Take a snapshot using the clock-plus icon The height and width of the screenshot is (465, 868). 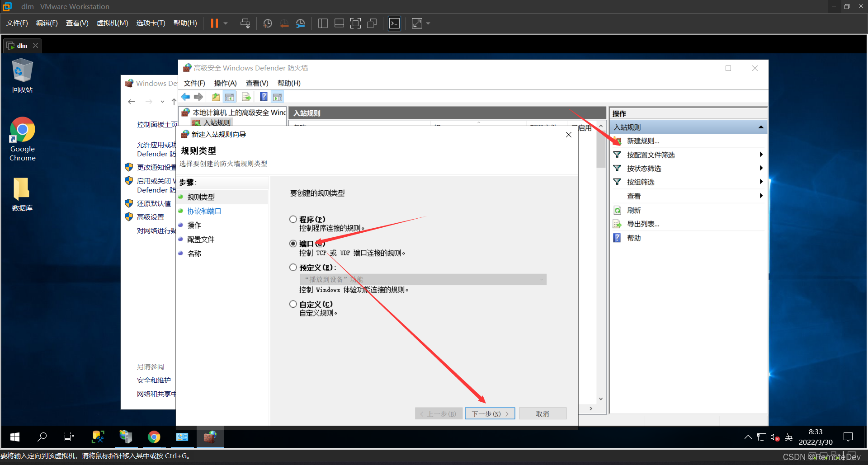[267, 23]
